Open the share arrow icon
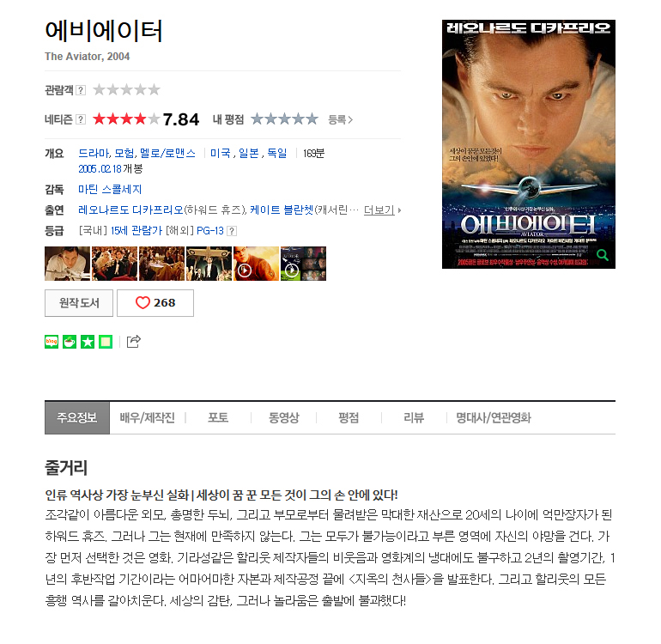Screen dimensions: 661x644 pyautogui.click(x=134, y=341)
